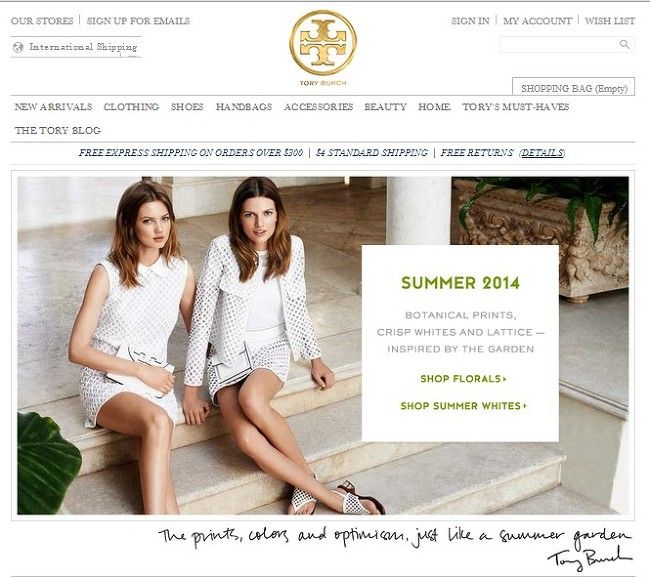Open the Wish List link
The image size is (650, 578).
tap(609, 21)
